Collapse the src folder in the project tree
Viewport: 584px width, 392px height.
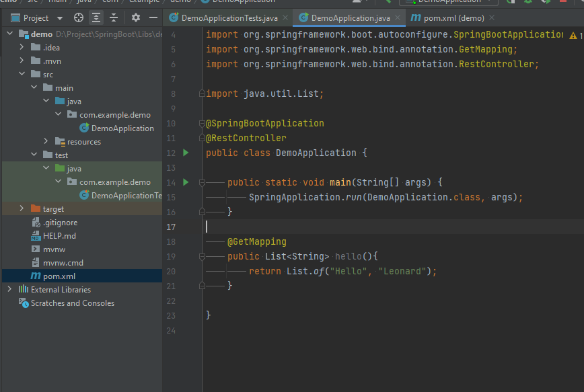[22, 74]
